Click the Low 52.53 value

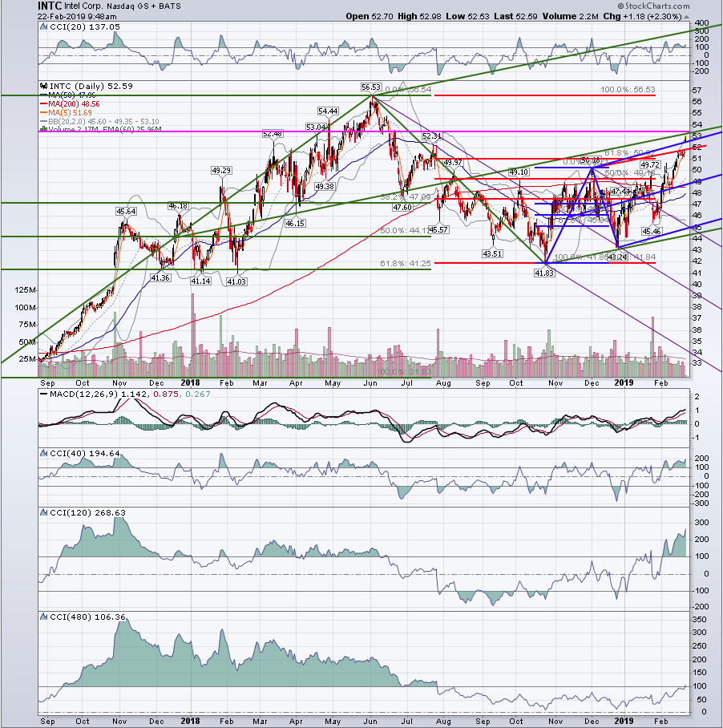pos(468,16)
